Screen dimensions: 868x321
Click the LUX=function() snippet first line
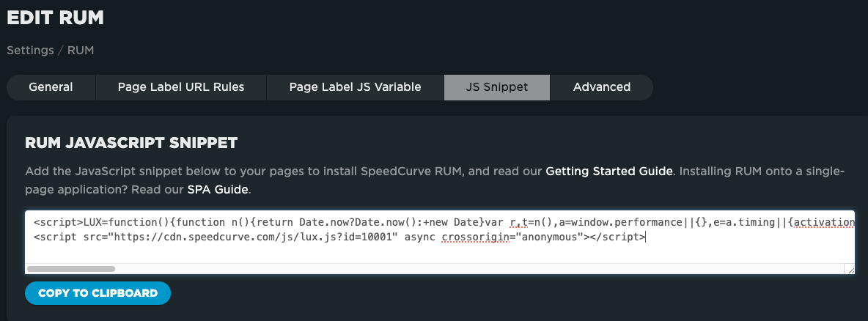click(444, 223)
